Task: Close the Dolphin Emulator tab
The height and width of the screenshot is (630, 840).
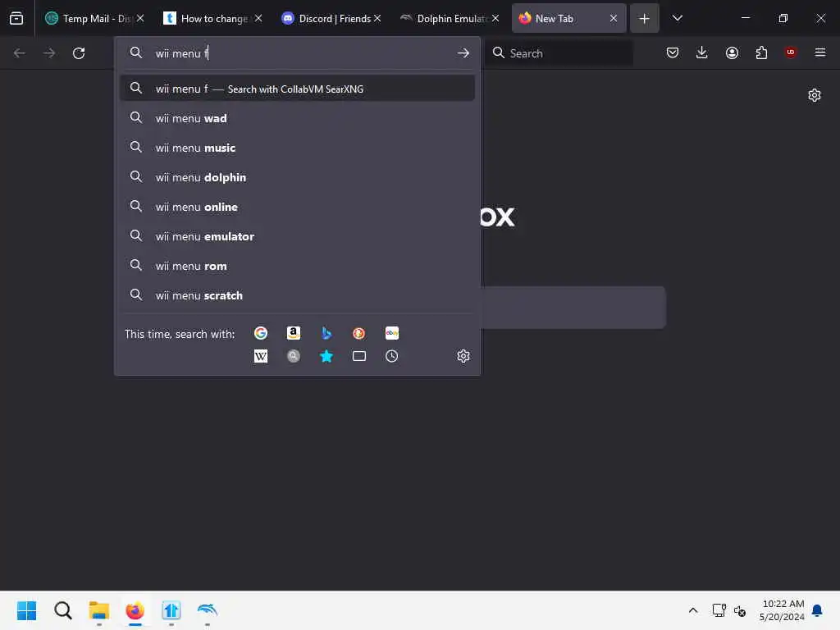Action: 495,18
